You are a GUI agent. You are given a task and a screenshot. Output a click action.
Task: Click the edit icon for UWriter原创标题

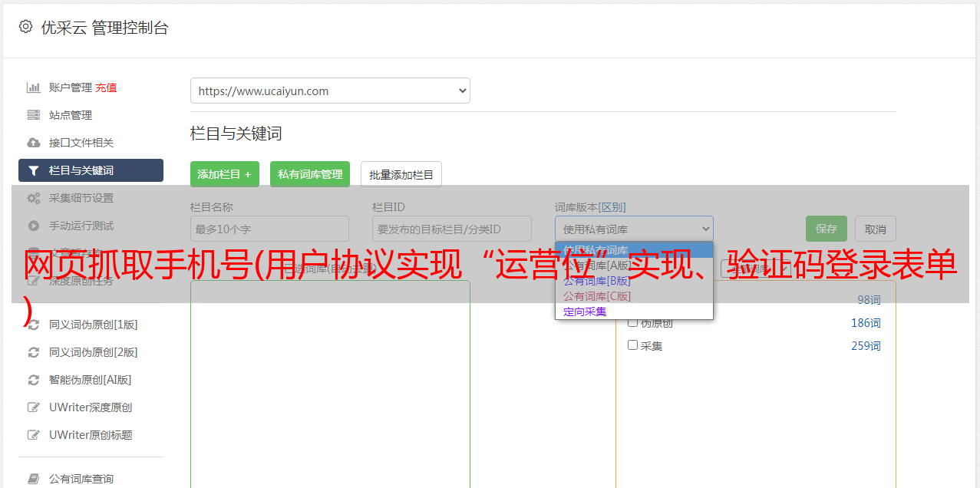coord(34,435)
